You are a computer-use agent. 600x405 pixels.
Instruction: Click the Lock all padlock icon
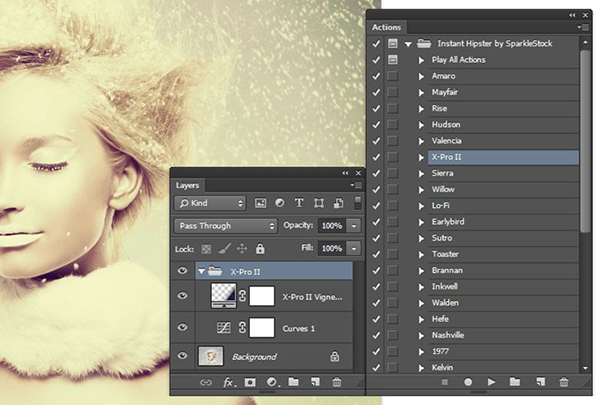point(260,248)
